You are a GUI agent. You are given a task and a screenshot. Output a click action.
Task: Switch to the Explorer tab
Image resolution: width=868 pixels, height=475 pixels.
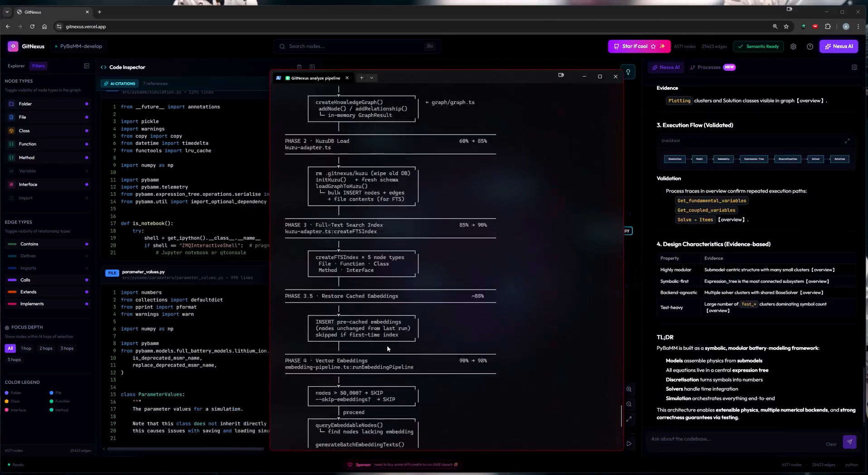click(16, 66)
